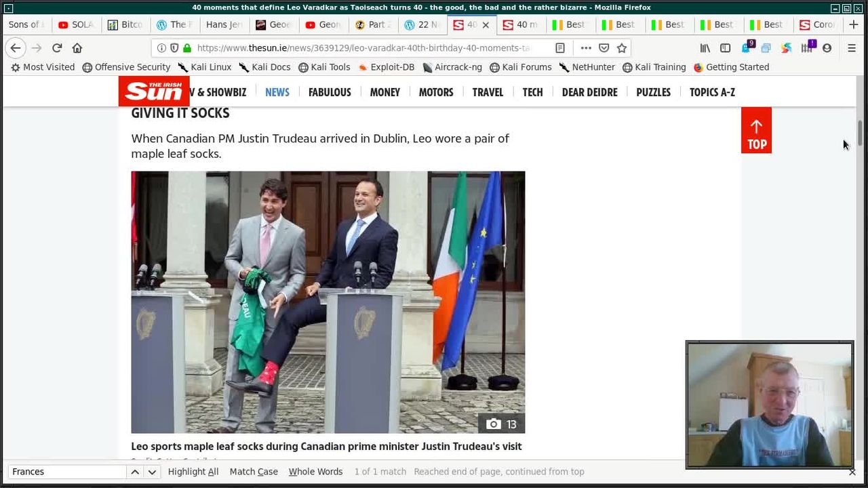
Task: Open the MONEY section menu
Action: tap(384, 92)
